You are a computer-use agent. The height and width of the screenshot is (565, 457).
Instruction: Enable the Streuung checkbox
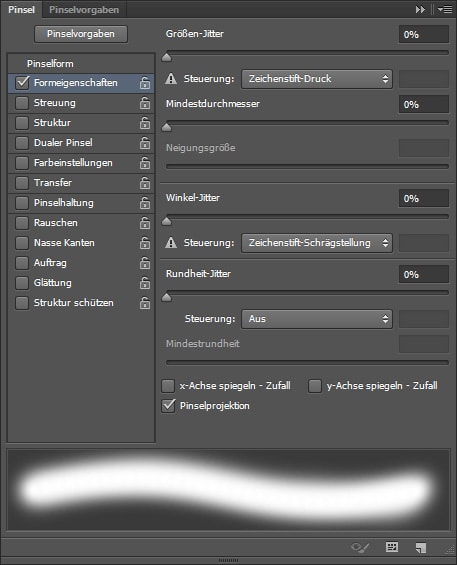(x=22, y=103)
